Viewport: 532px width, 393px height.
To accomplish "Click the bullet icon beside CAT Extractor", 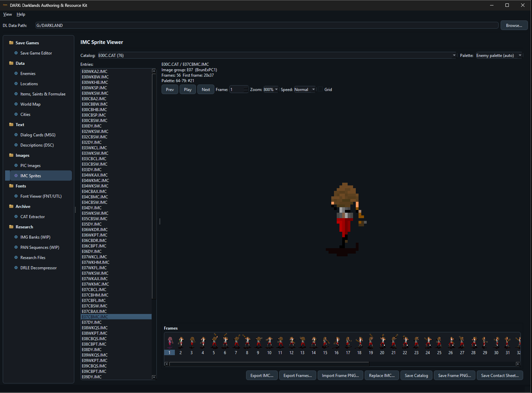I will [x=16, y=216].
